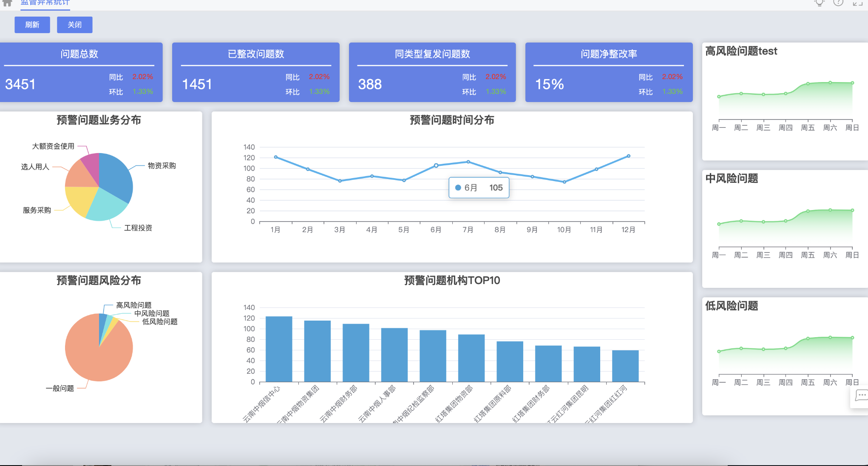
Task: Click the 预警问题风险分布 chart title
Action: click(99, 280)
